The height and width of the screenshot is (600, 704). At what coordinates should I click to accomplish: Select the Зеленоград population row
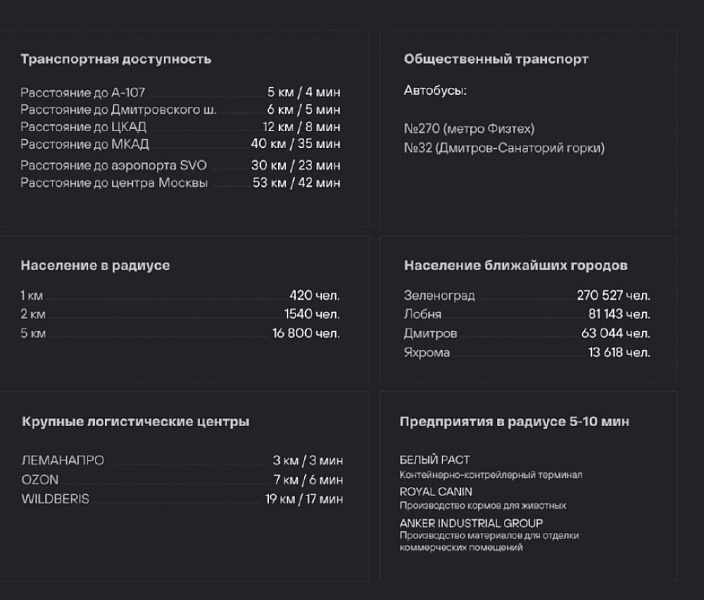(527, 296)
